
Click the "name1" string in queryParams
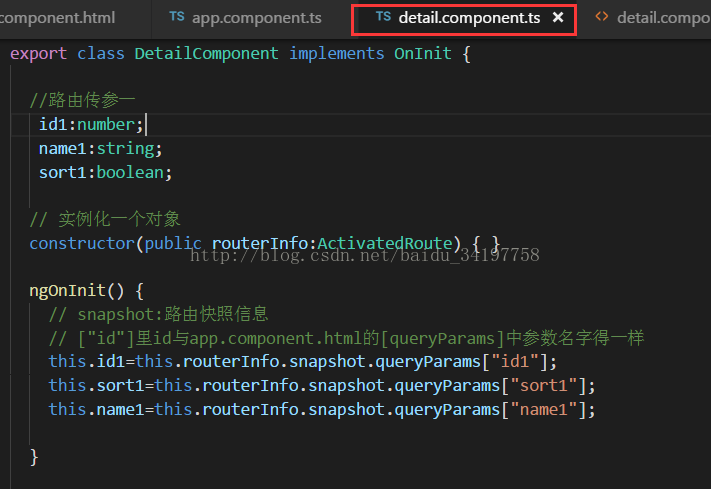point(544,410)
